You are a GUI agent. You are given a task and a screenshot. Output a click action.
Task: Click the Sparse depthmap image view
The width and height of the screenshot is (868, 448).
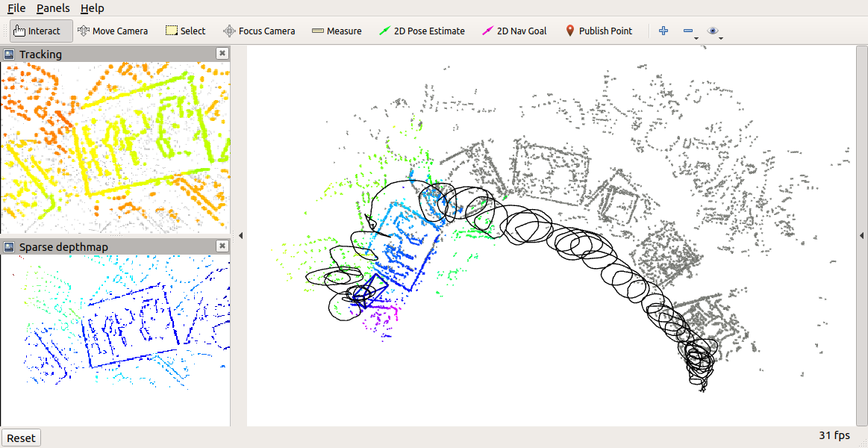pyautogui.click(x=115, y=340)
